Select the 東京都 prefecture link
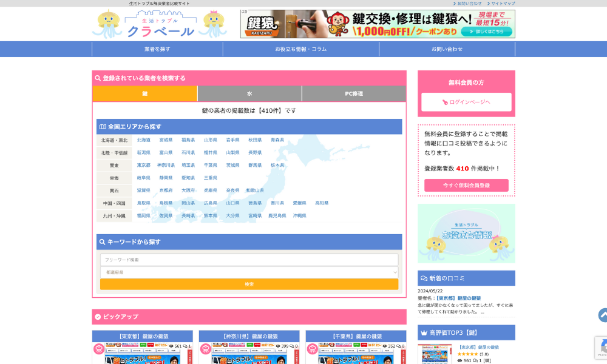Screen dimensions: 607x364 point(143,165)
